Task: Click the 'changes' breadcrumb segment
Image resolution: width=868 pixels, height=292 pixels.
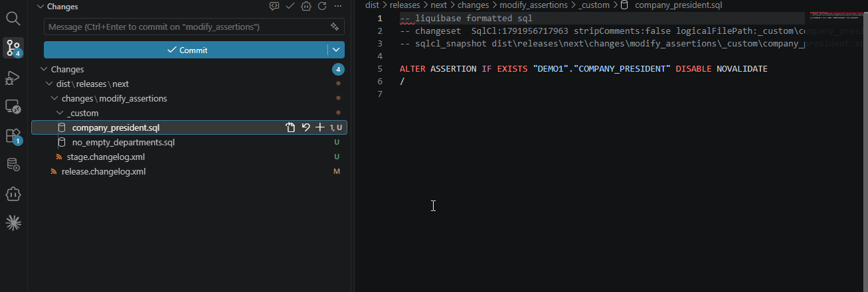Action: point(474,5)
